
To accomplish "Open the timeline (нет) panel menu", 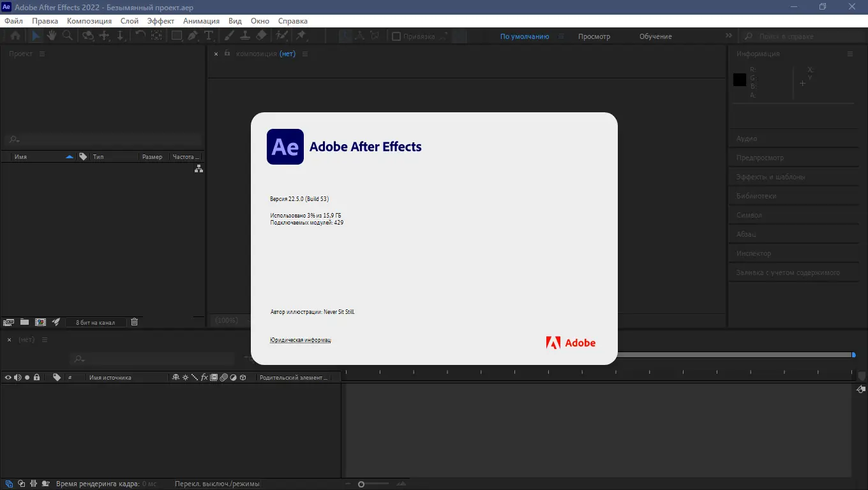I will tap(44, 339).
